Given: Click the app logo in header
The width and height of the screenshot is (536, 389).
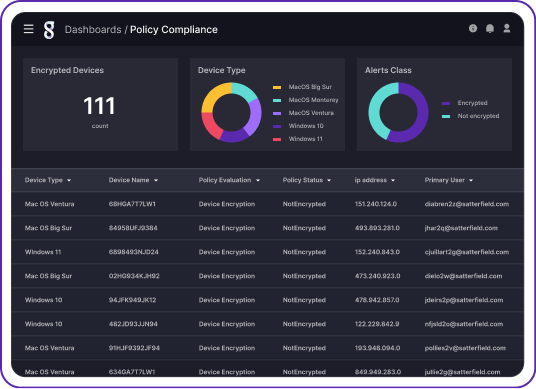Looking at the screenshot, I should 49,30.
